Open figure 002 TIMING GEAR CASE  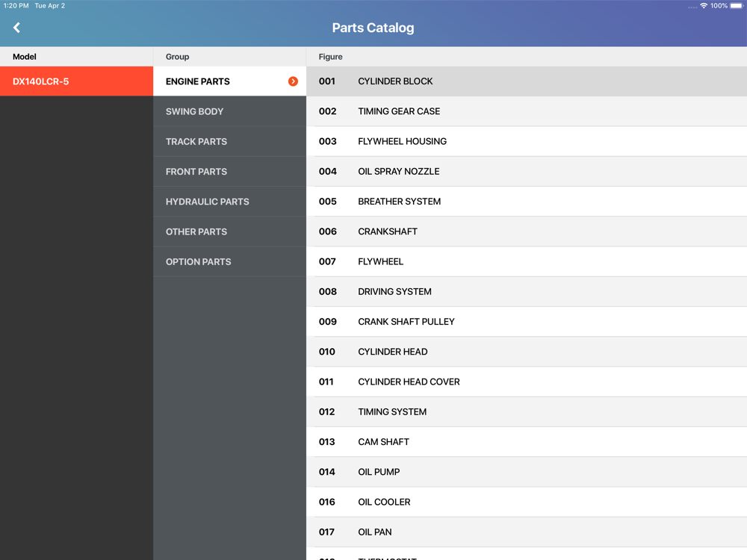click(527, 111)
